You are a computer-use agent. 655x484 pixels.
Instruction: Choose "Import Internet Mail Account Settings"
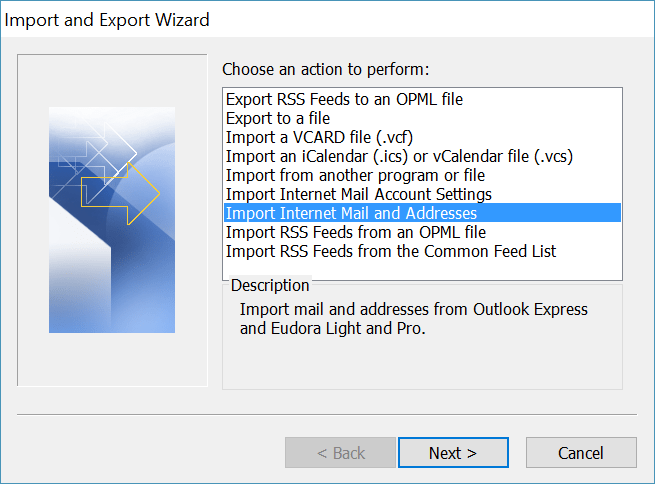359,194
